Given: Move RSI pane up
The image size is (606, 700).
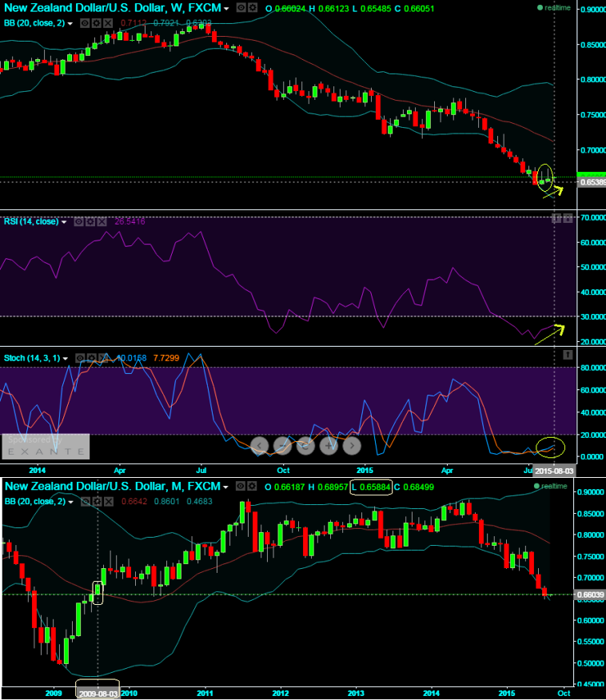Looking at the screenshot, I should point(556,218).
